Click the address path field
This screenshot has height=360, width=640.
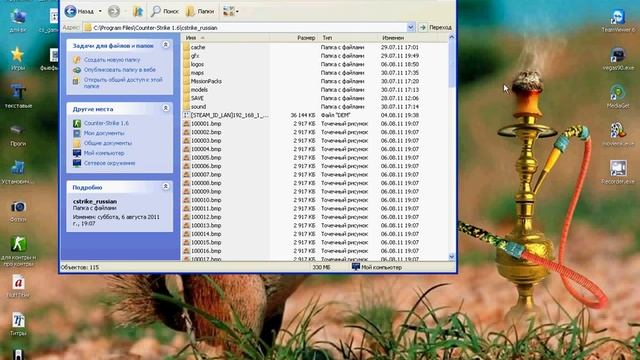tap(245, 27)
